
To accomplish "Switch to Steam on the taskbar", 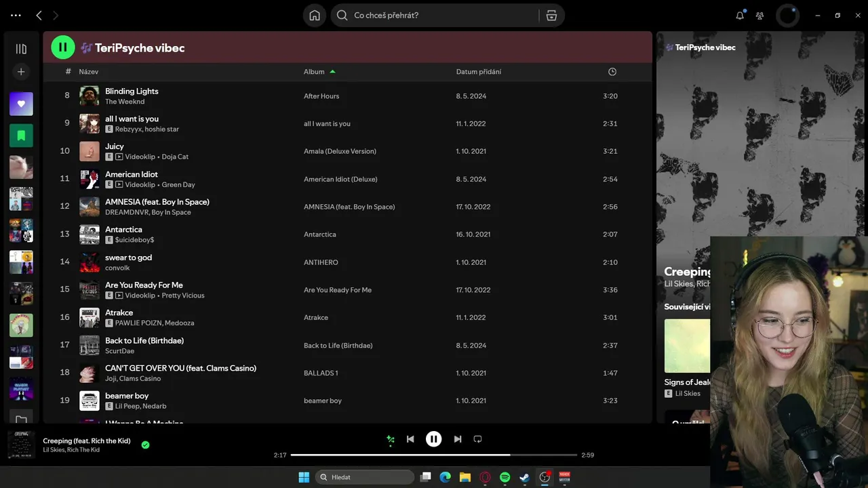I will (524, 477).
